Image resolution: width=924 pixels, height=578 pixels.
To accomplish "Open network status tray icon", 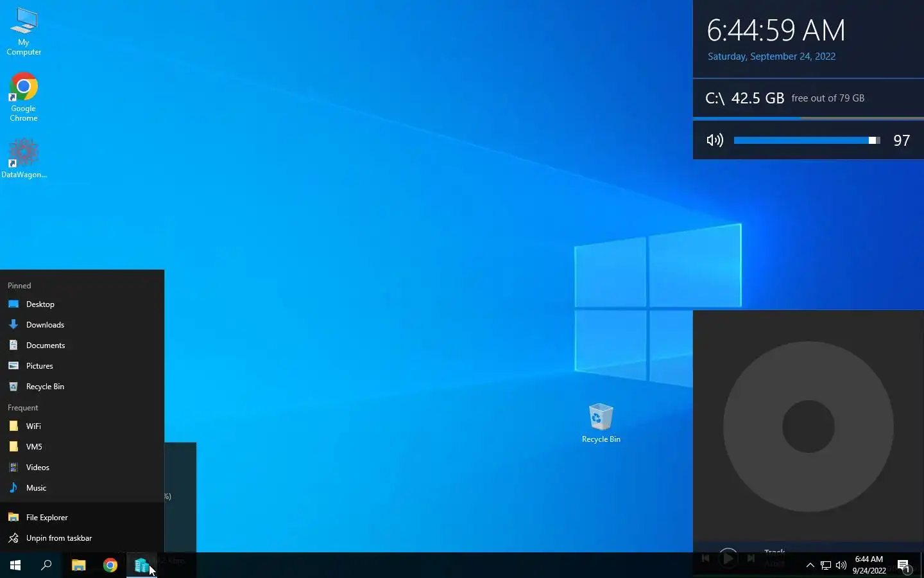I will point(826,565).
